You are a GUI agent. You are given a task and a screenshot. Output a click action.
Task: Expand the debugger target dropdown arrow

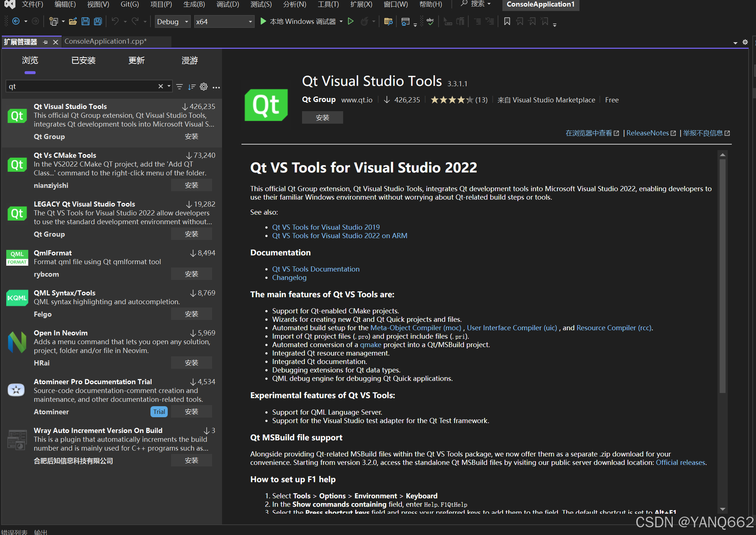tap(341, 22)
